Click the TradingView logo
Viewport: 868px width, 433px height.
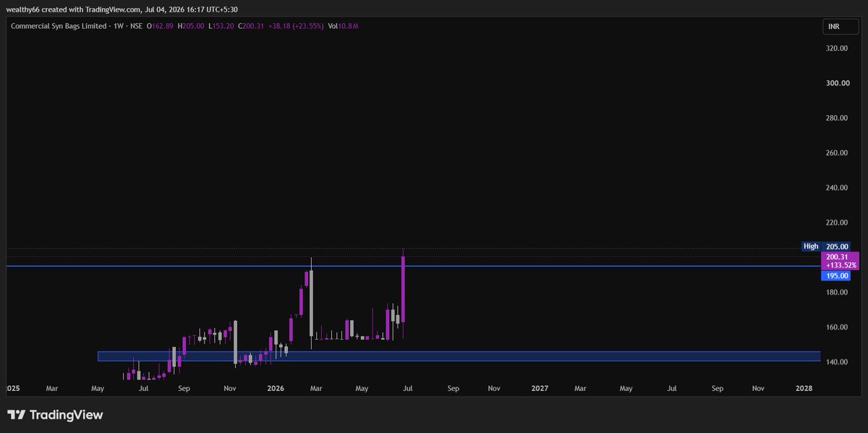tap(55, 415)
